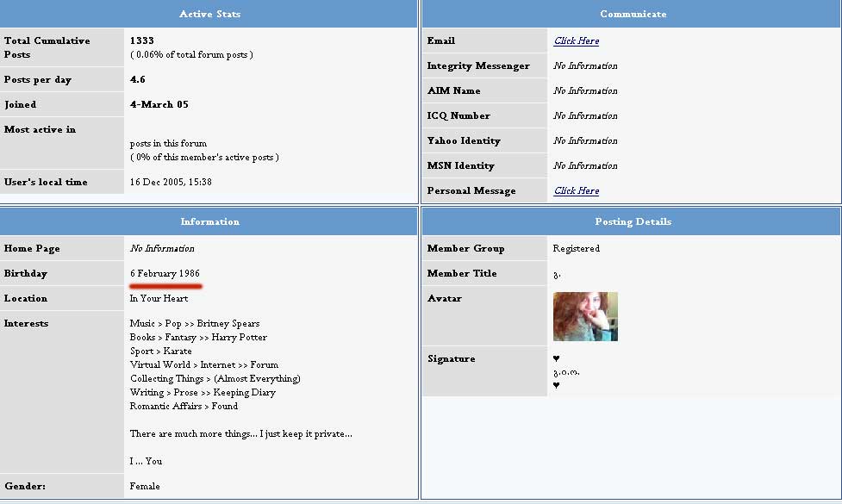Click the 'Total Cumulative Posts' label
The width and height of the screenshot is (842, 504).
click(47, 47)
